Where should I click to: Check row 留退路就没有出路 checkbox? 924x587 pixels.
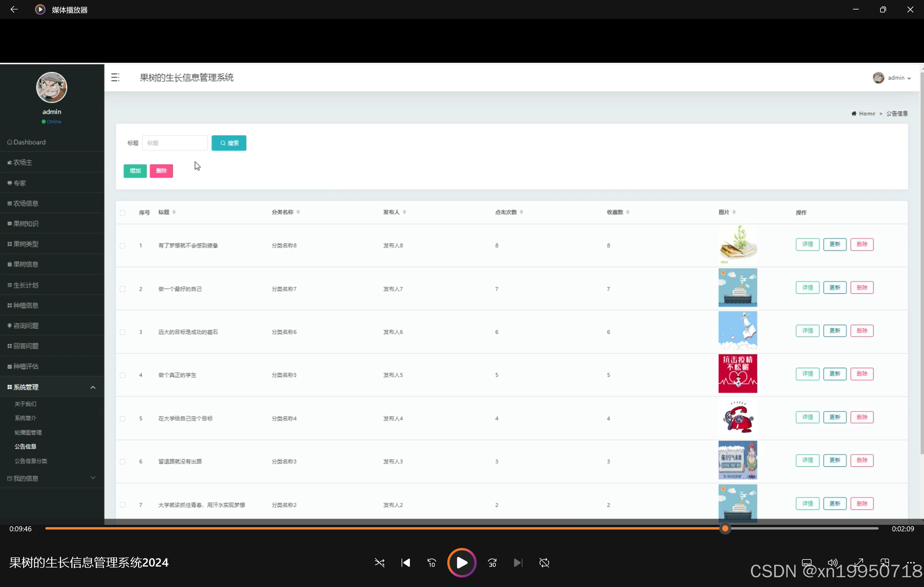point(122,461)
